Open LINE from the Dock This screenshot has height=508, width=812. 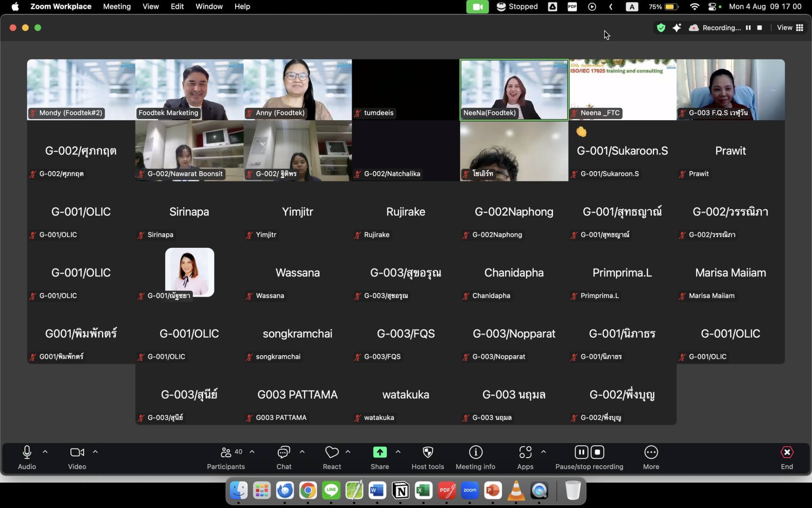tap(331, 491)
